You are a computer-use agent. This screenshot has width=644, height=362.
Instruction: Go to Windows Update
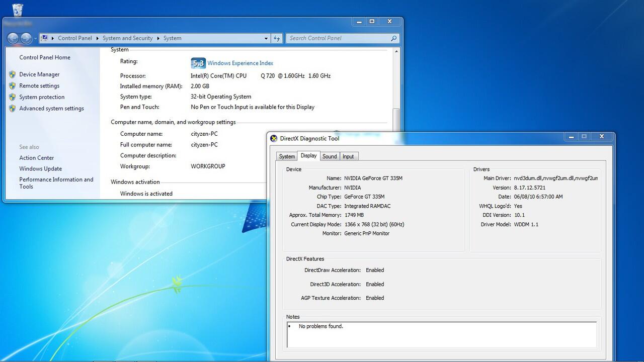(x=41, y=169)
